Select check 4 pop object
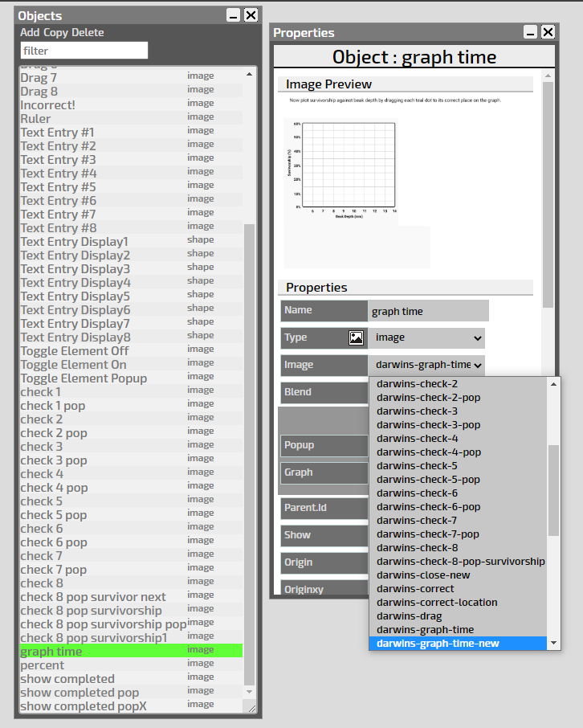The width and height of the screenshot is (583, 728). pyautogui.click(x=131, y=488)
